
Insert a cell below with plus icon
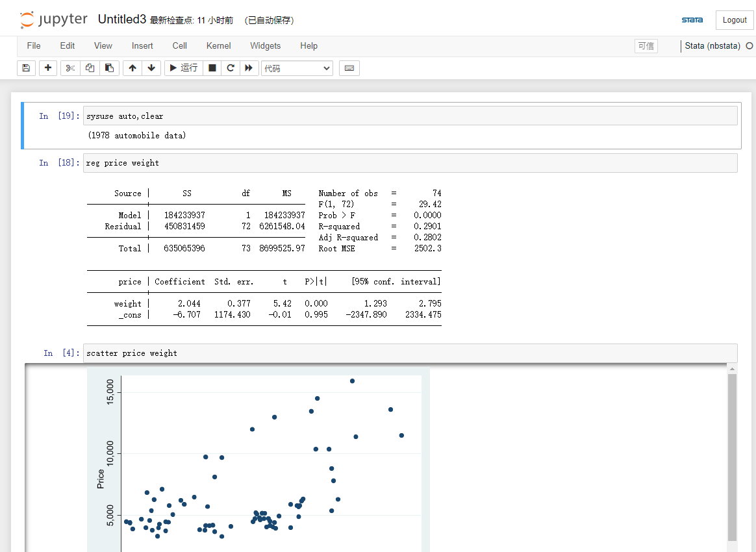(x=48, y=68)
